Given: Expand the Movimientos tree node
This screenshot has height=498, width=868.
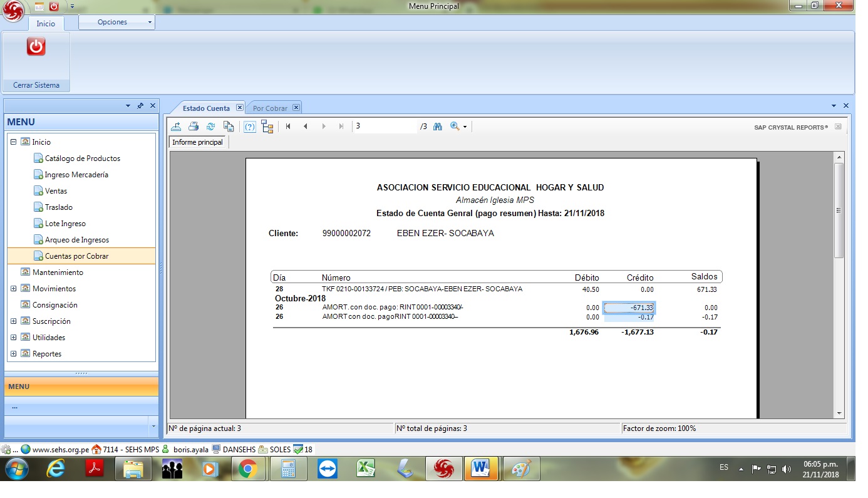Looking at the screenshot, I should pos(14,289).
